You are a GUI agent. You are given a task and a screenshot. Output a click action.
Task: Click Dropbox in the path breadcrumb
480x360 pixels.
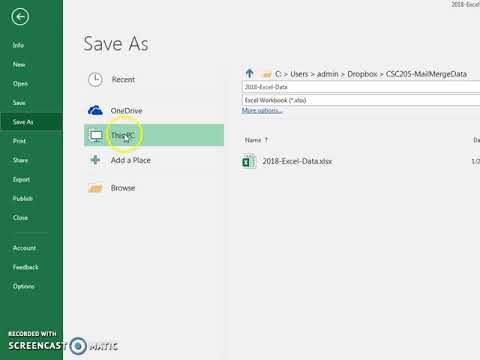362,74
